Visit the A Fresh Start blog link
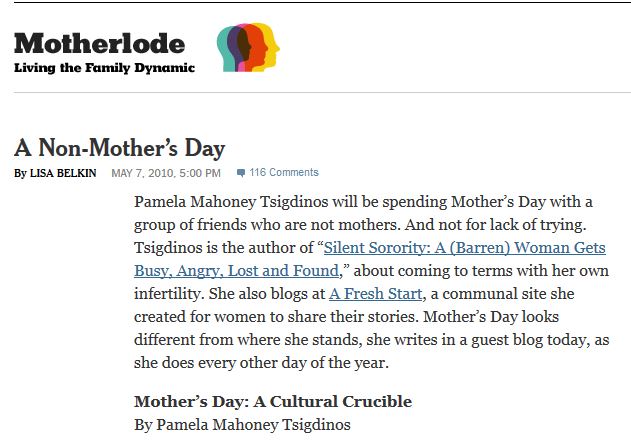The image size is (631, 441). click(x=375, y=294)
